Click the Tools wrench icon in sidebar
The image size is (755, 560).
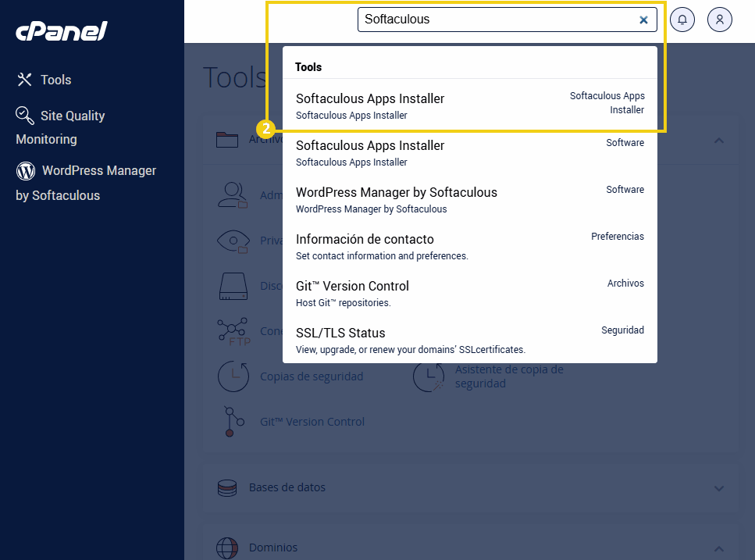(24, 80)
